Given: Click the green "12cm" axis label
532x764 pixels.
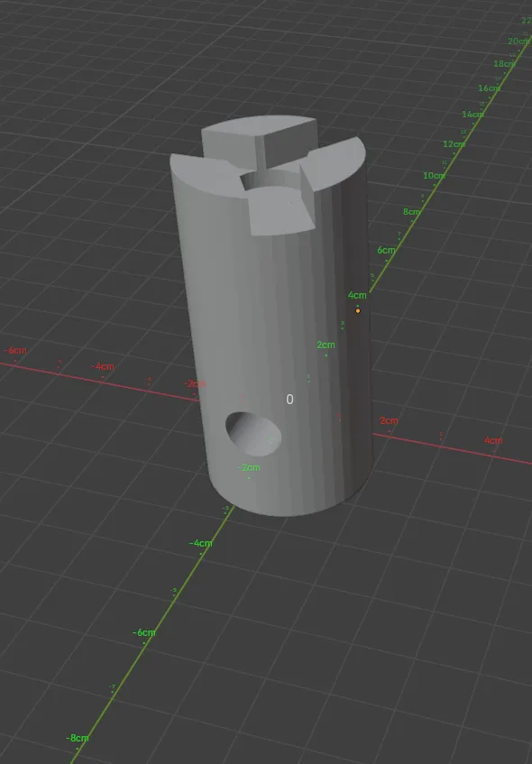Looking at the screenshot, I should pyautogui.click(x=454, y=144).
